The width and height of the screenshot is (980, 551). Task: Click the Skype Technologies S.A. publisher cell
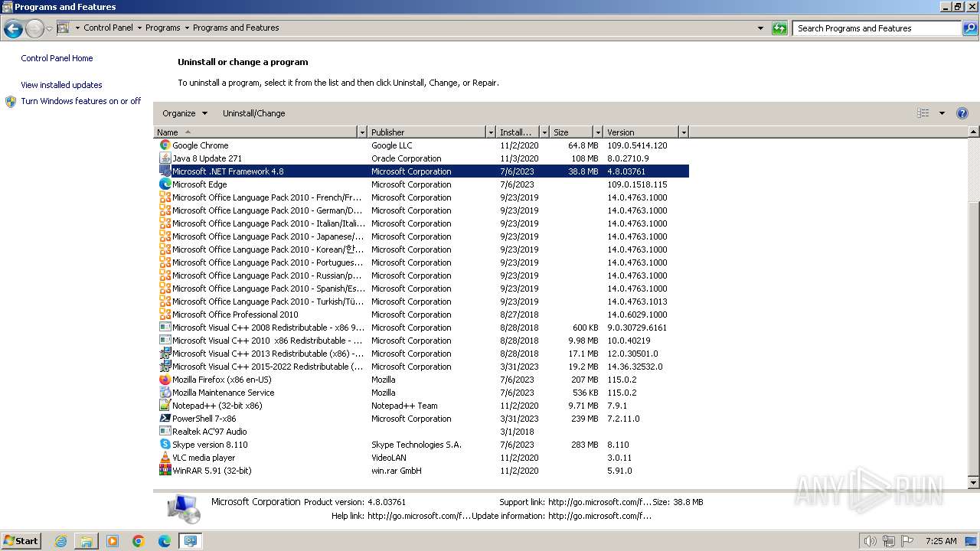tap(416, 445)
